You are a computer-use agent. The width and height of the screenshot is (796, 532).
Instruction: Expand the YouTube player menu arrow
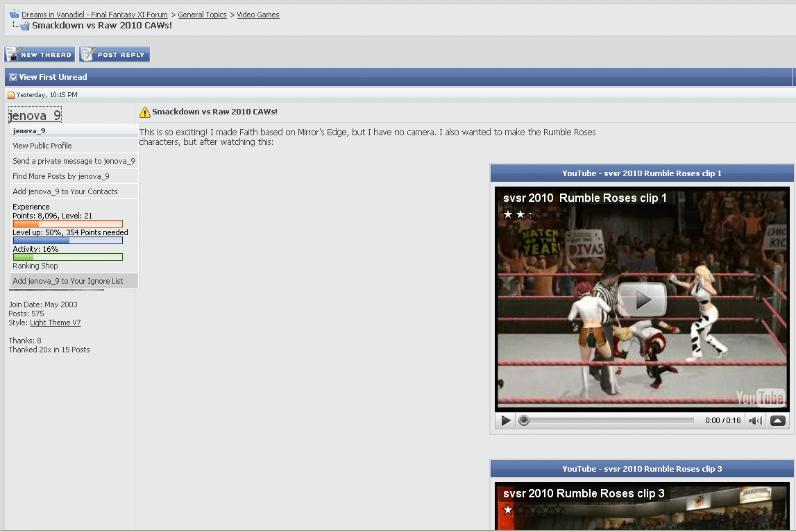777,420
